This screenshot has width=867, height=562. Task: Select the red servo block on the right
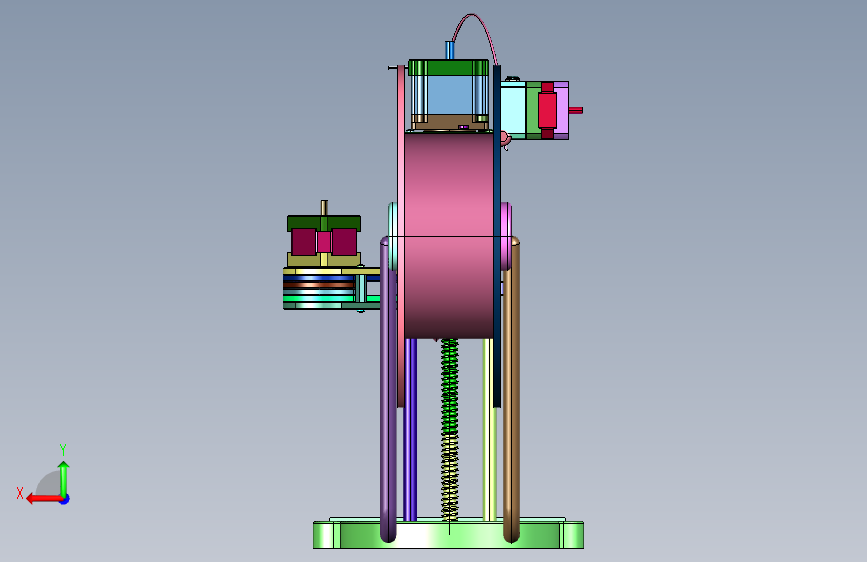[547, 110]
